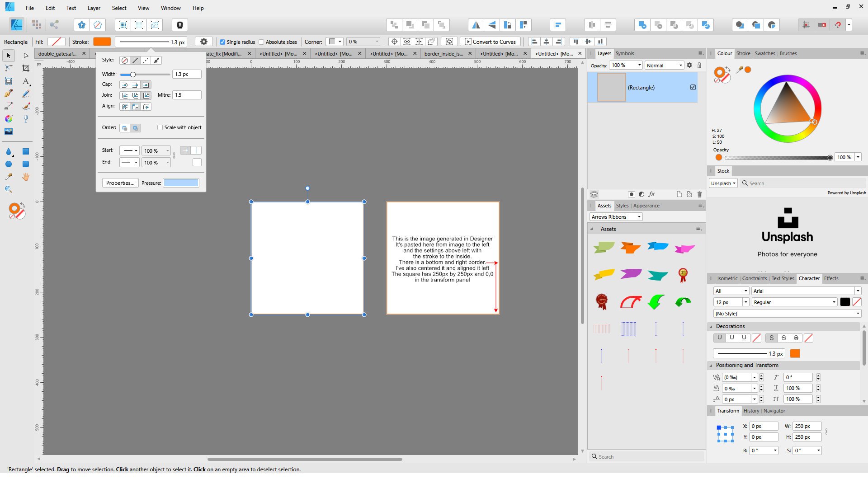Open the Arial font family dropdown

pos(806,291)
